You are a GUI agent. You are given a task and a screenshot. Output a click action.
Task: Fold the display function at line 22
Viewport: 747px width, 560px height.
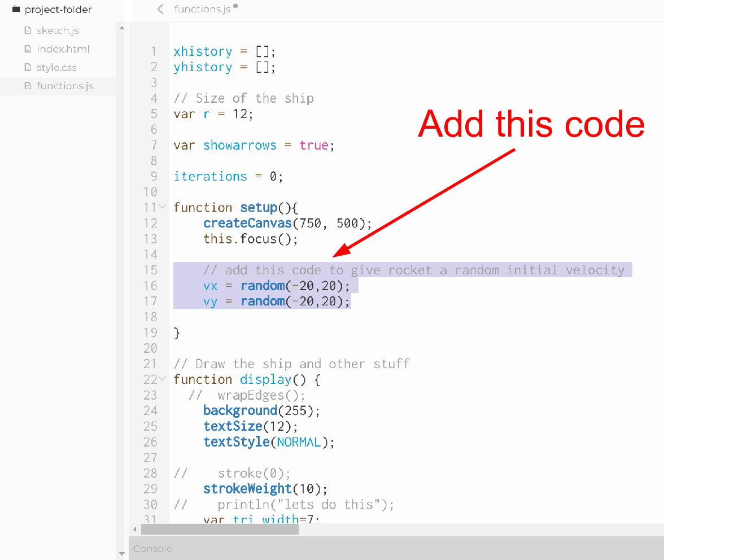[163, 379]
